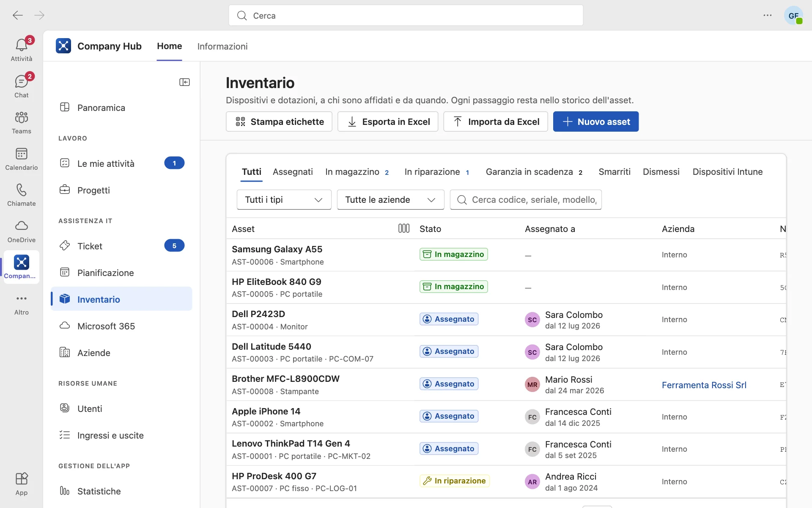812x508 pixels.
Task: Open the Teams section icon
Action: click(22, 122)
